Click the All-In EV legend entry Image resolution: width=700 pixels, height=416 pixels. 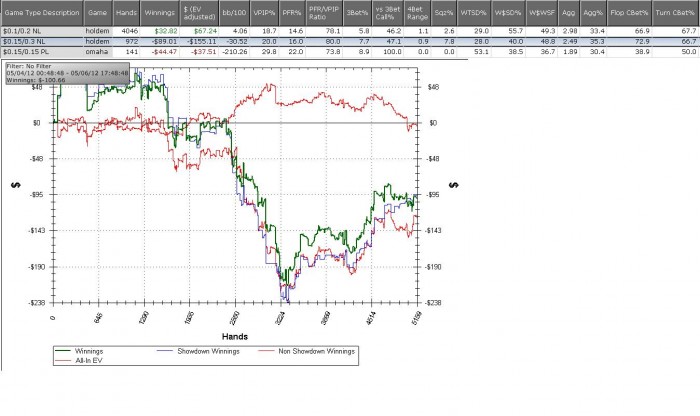[x=79, y=360]
